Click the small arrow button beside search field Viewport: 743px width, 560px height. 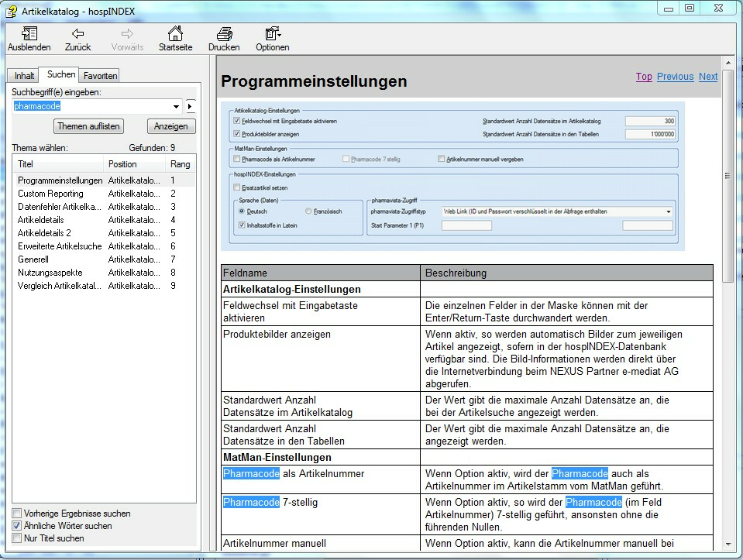point(191,106)
